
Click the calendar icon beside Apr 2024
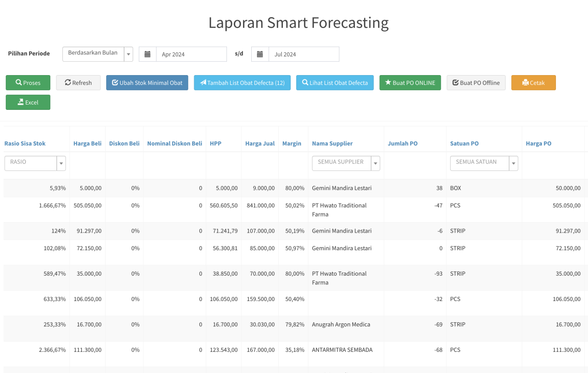tap(148, 54)
